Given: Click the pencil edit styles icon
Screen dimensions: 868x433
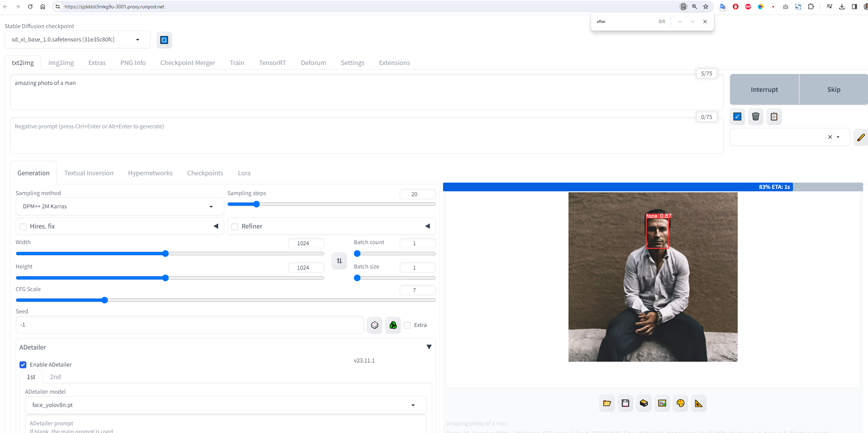Looking at the screenshot, I should coord(860,137).
